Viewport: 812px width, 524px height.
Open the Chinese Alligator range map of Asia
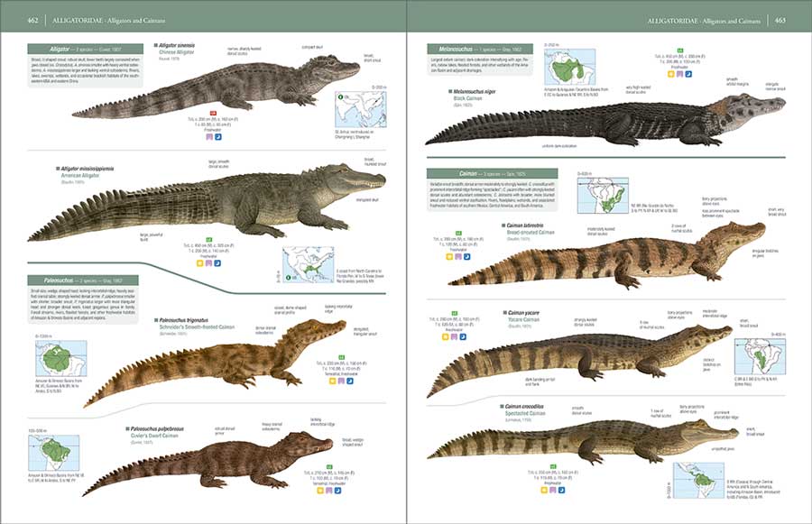[x=360, y=109]
